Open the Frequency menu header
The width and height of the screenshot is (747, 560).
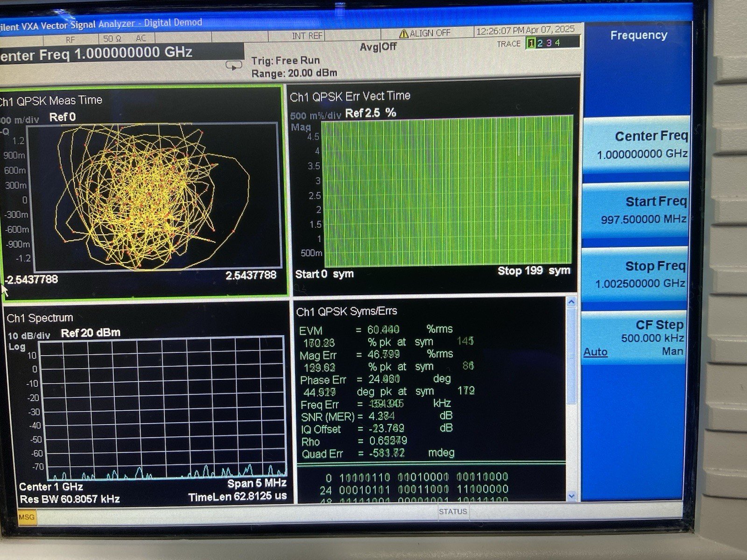click(638, 35)
